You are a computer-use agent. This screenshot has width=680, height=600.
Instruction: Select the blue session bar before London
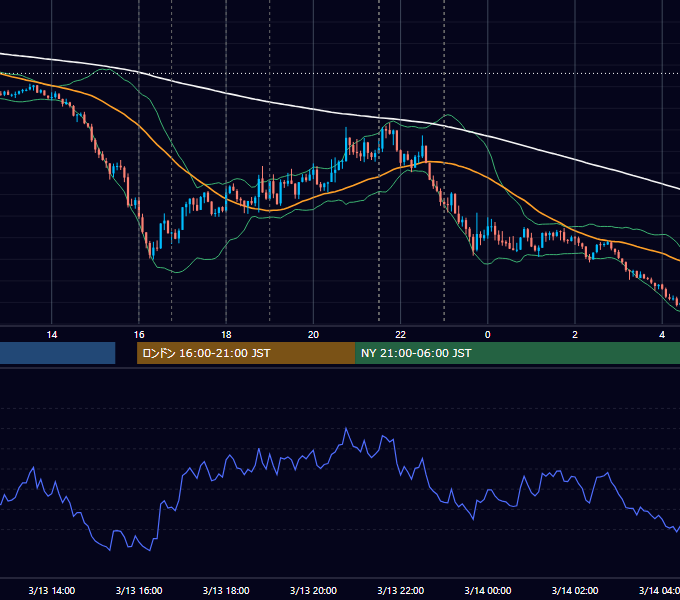(58, 353)
